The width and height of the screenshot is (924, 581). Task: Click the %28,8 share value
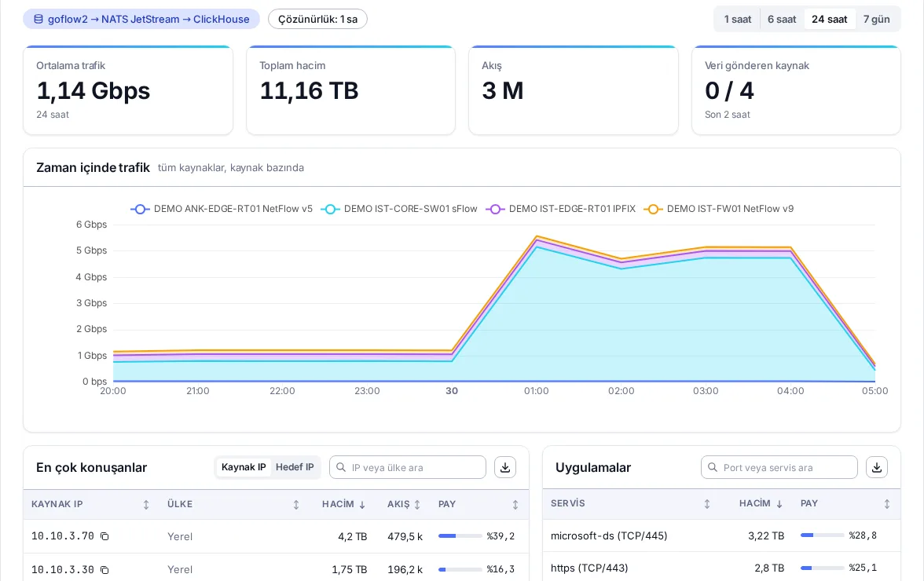(x=863, y=535)
